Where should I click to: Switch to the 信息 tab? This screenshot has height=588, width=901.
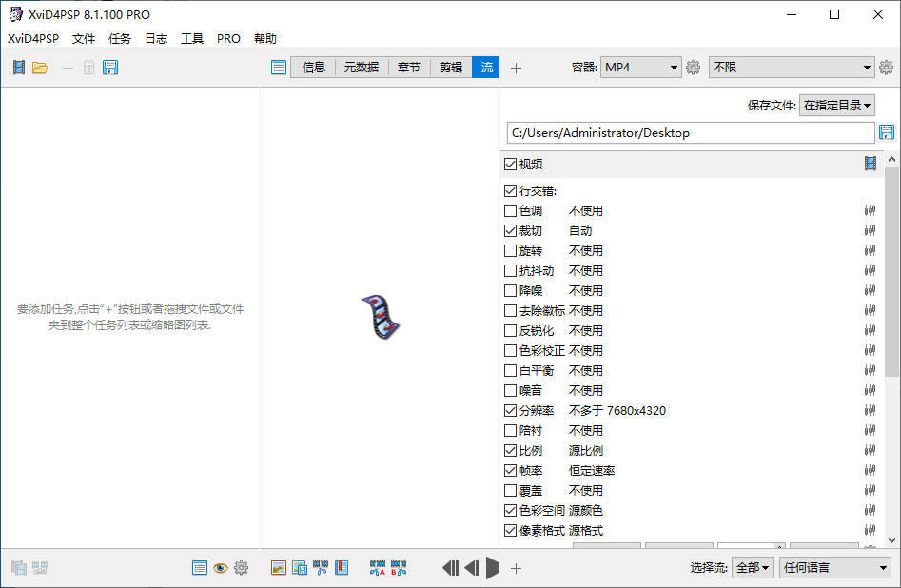314,68
